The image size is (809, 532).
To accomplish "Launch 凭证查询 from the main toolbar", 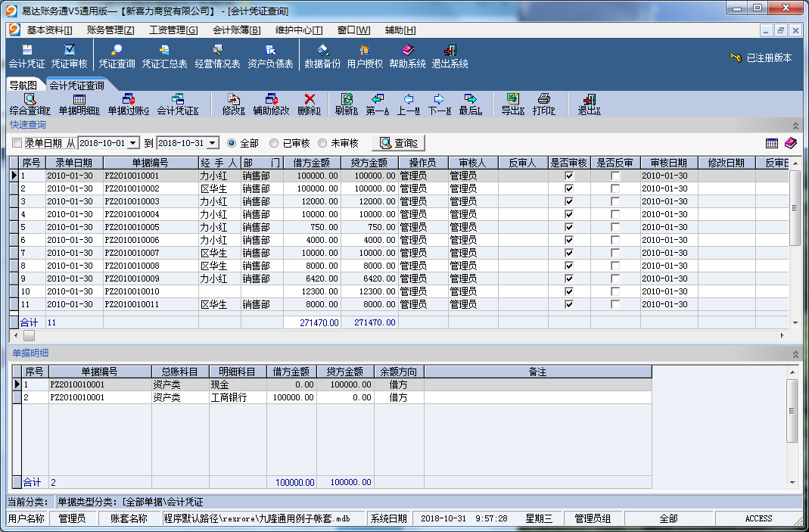I will click(117, 56).
